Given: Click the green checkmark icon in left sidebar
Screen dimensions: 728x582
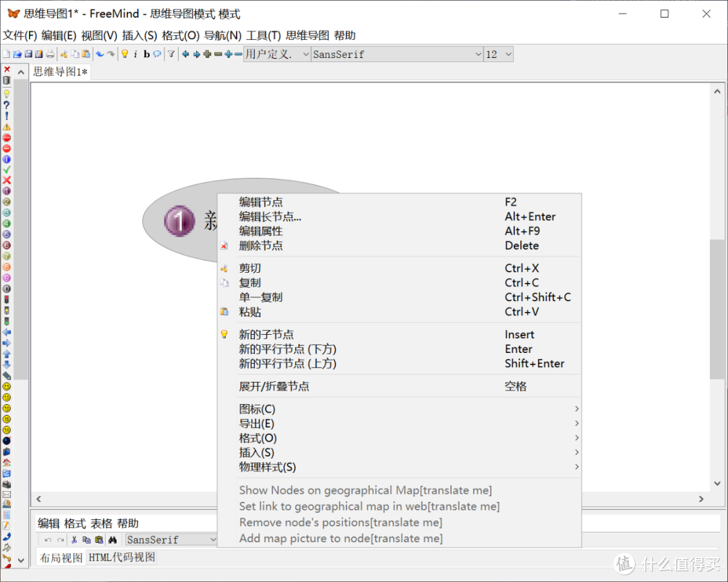Looking at the screenshot, I should (x=7, y=169).
